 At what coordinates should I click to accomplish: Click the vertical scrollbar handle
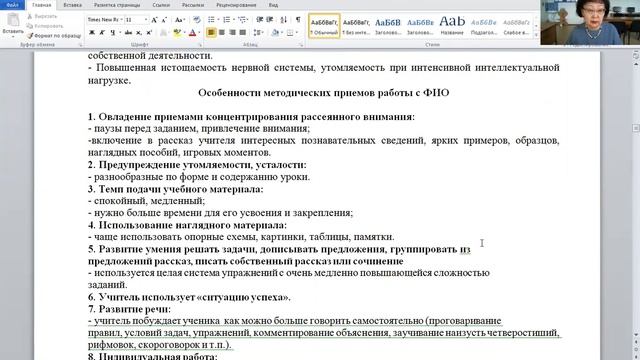(x=636, y=128)
